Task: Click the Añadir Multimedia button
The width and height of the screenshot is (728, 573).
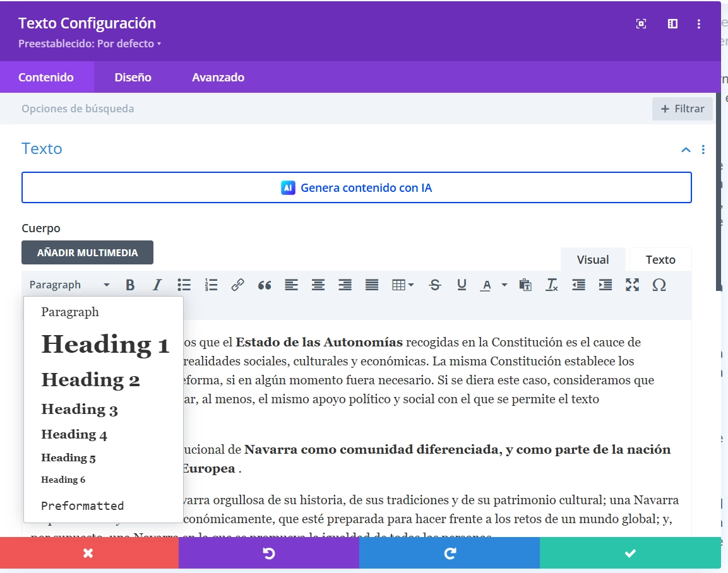Action: pyautogui.click(x=87, y=252)
